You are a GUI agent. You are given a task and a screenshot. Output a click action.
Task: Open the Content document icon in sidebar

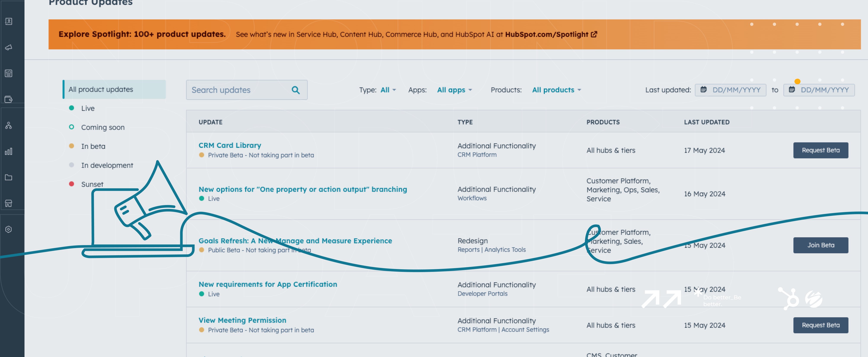point(9,73)
